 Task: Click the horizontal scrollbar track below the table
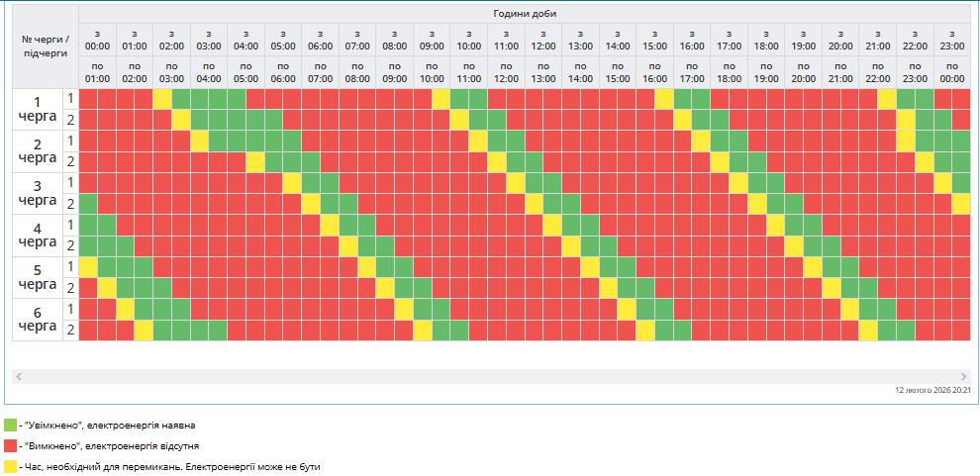[x=491, y=377]
